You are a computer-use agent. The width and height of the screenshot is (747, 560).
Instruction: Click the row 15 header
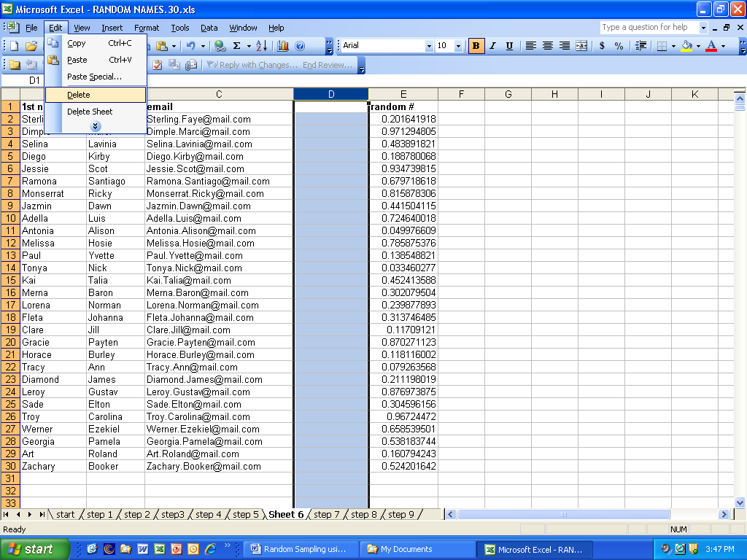click(10, 280)
